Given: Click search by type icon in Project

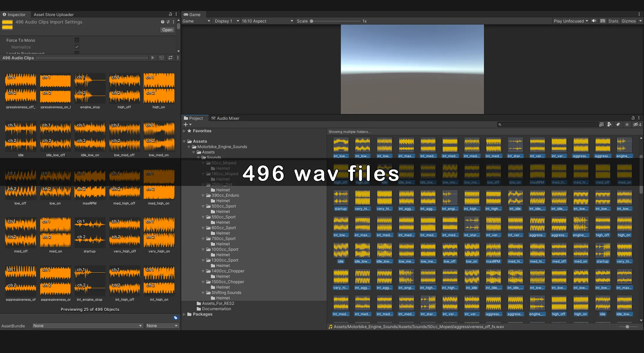Looking at the screenshot, I should tap(609, 124).
